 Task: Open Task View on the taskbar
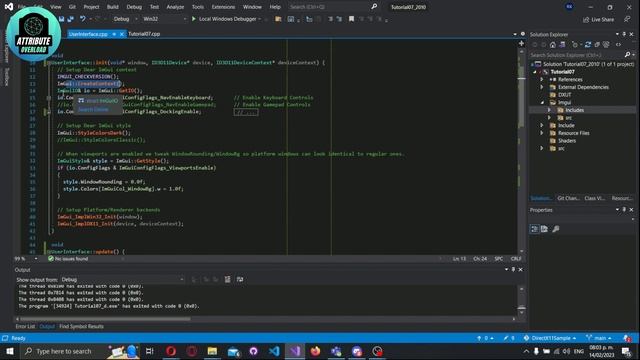pyautogui.click(x=149, y=351)
